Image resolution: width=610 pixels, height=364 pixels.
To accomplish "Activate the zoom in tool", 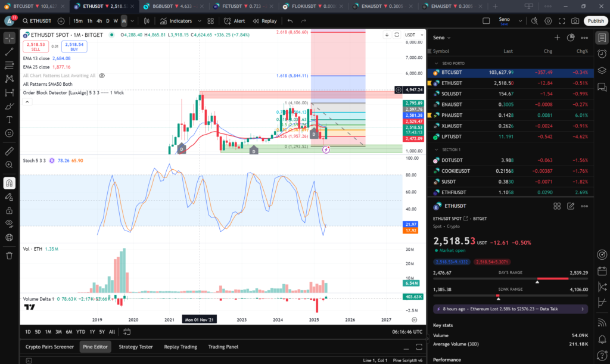I will click(x=10, y=164).
